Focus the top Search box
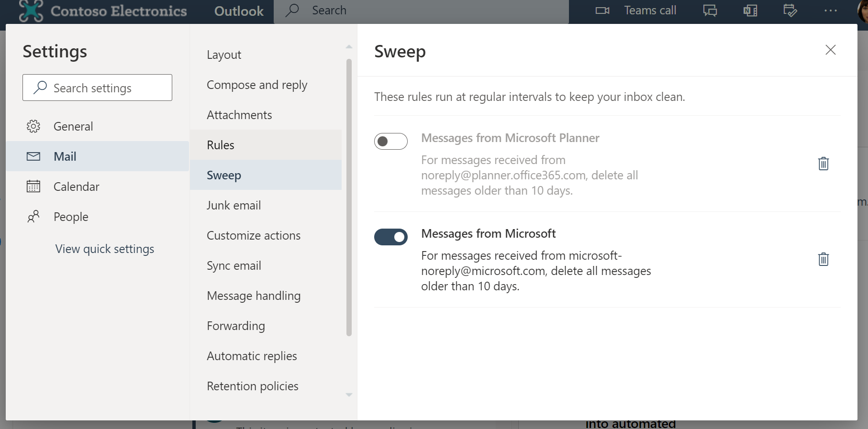Image resolution: width=868 pixels, height=429 pixels. tap(421, 11)
